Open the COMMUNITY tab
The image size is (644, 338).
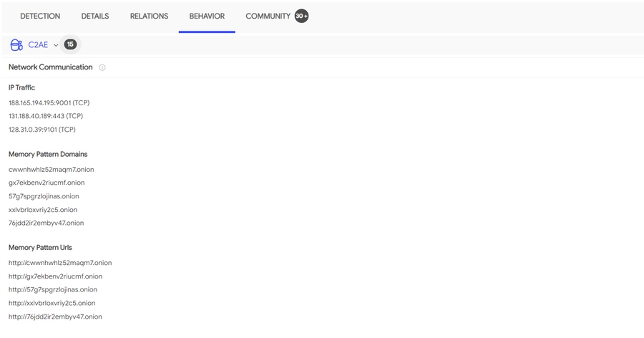coord(268,16)
